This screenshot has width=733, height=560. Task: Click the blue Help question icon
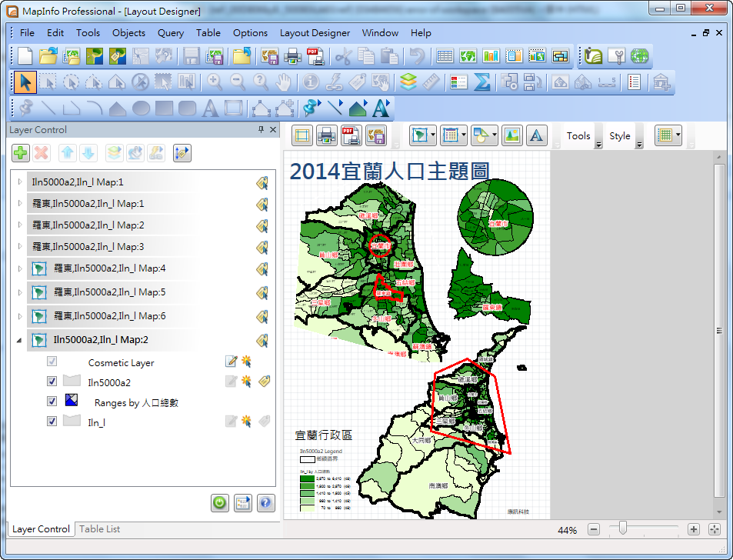[265, 503]
